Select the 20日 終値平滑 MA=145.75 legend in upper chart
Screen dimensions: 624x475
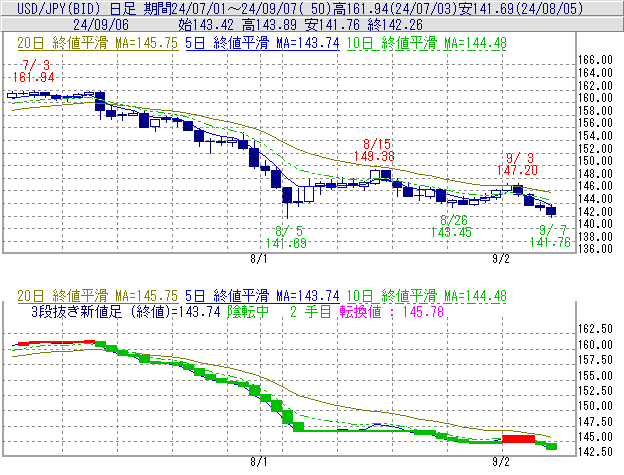click(97, 43)
